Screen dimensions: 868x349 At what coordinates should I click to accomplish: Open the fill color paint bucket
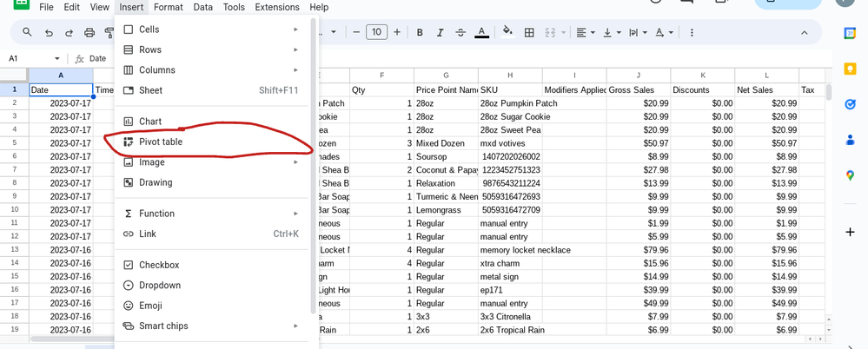pos(507,32)
